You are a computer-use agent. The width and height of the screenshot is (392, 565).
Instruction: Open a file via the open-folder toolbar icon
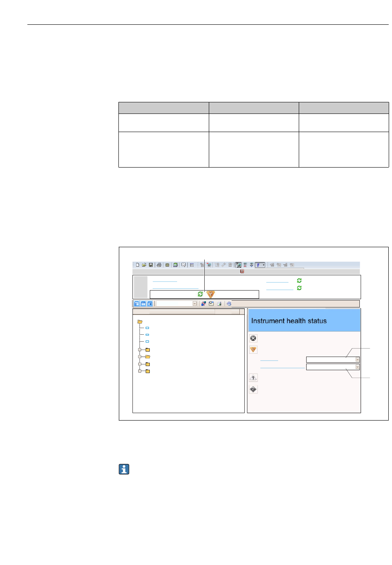(x=144, y=265)
